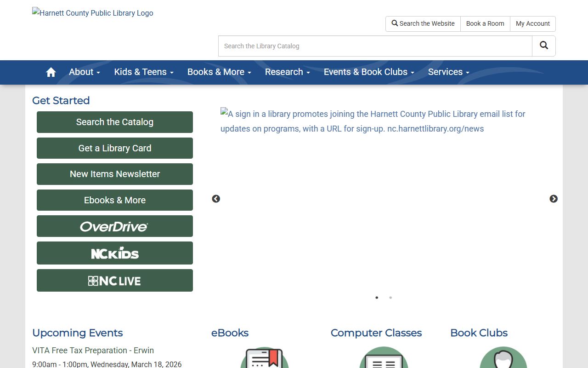Open the OverDrive logo button

coord(115,226)
